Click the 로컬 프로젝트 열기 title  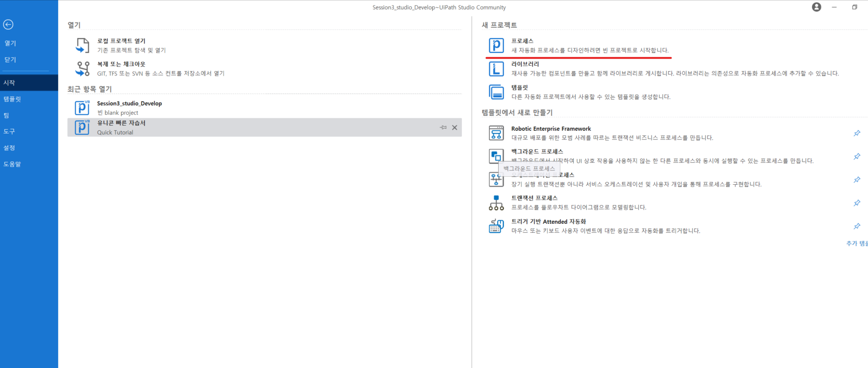(x=121, y=41)
